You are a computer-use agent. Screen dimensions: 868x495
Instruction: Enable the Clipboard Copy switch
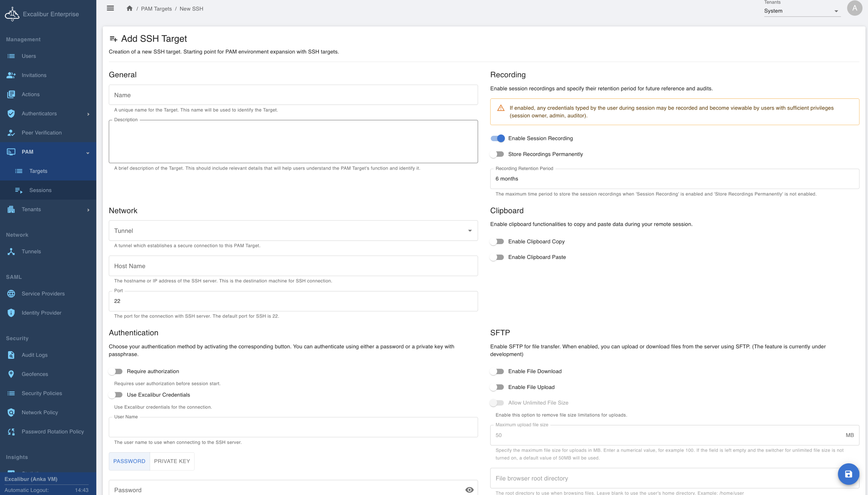(x=497, y=241)
